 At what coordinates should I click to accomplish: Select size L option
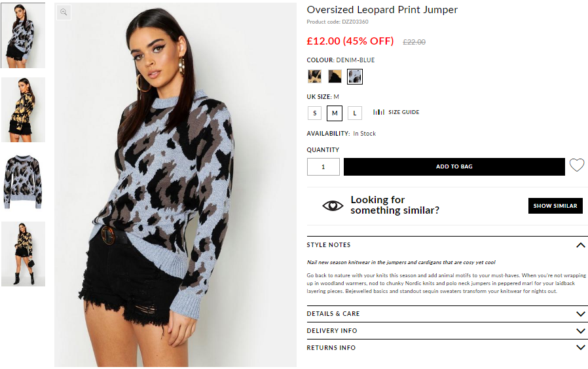click(x=355, y=113)
